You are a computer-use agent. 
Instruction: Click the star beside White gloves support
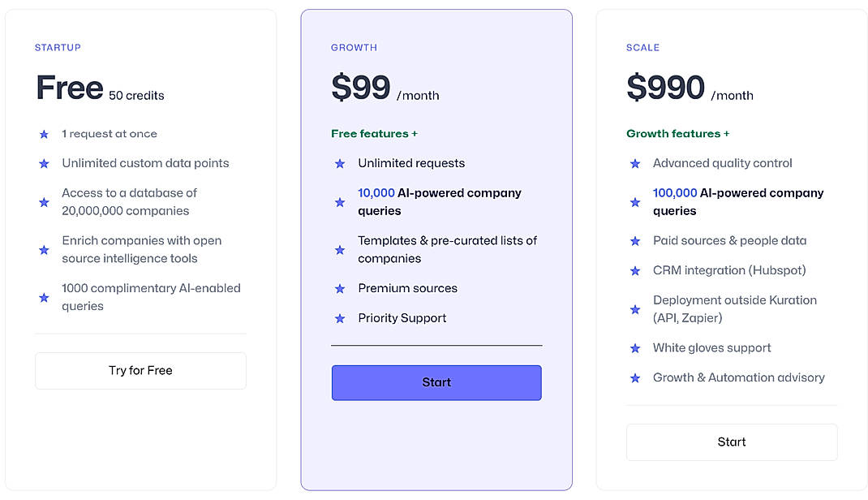click(x=634, y=348)
